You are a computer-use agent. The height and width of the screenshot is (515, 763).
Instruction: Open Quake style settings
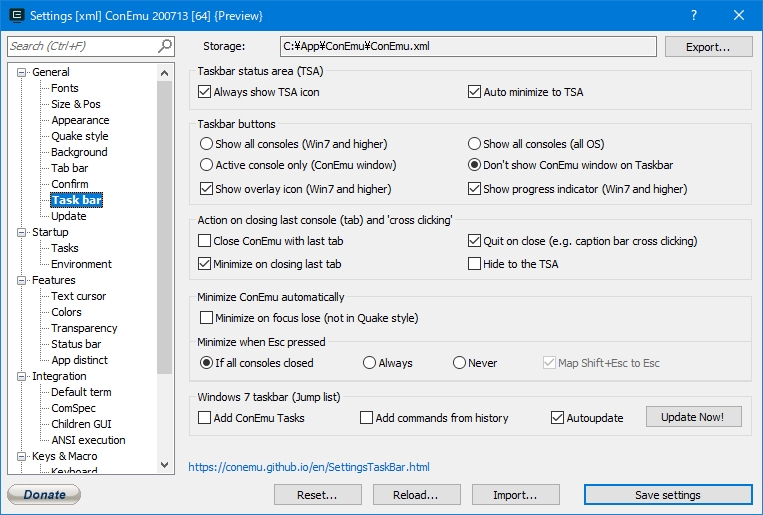pos(80,136)
